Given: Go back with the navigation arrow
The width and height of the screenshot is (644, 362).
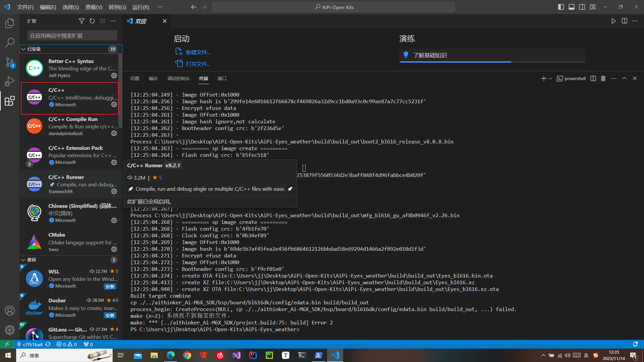Looking at the screenshot, I should pyautogui.click(x=194, y=7).
